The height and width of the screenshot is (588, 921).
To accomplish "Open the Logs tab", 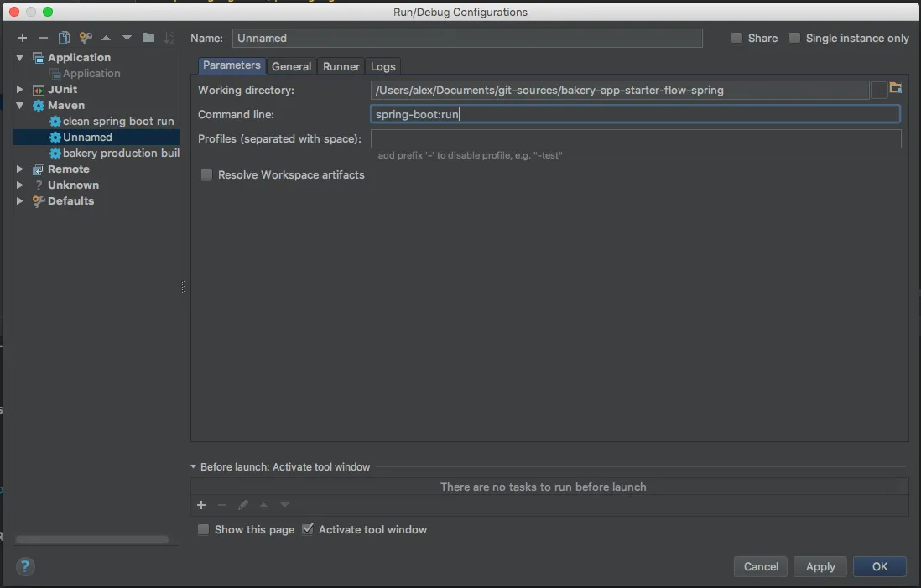I will (x=382, y=66).
